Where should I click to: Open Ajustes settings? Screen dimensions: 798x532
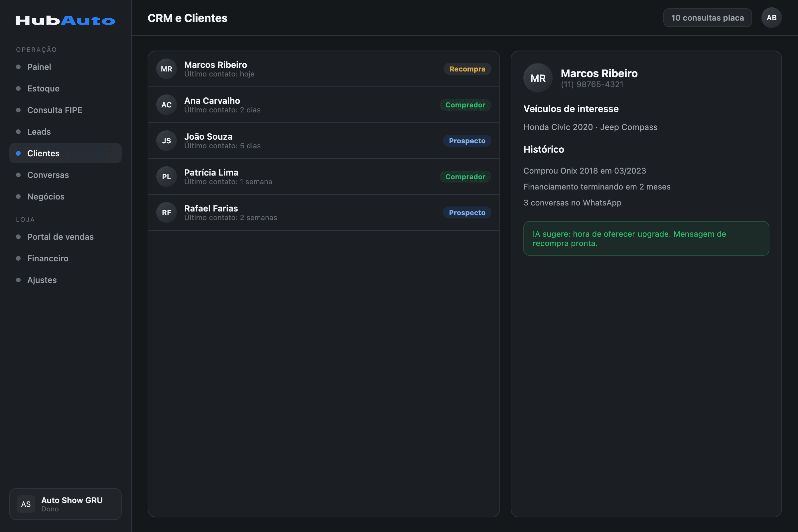66,280
